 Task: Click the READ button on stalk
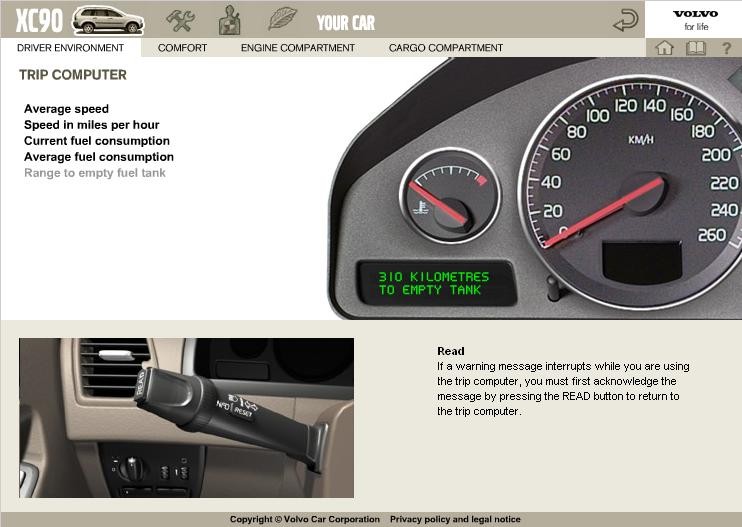[x=141, y=383]
